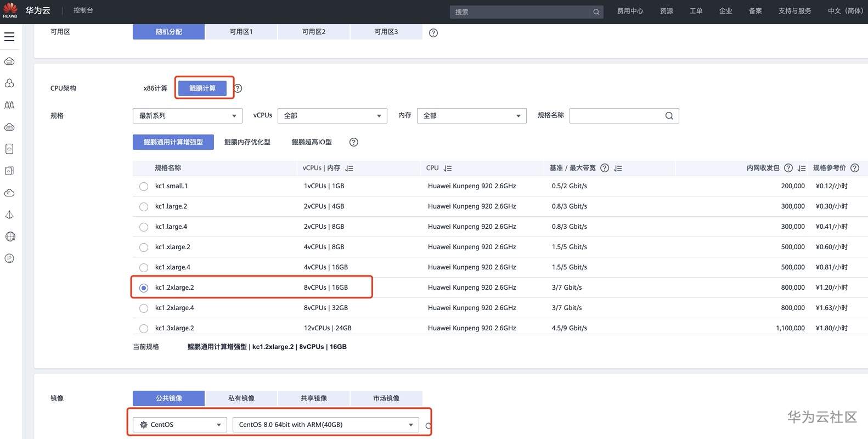
Task: Open 企业 in top bar
Action: 726,11
